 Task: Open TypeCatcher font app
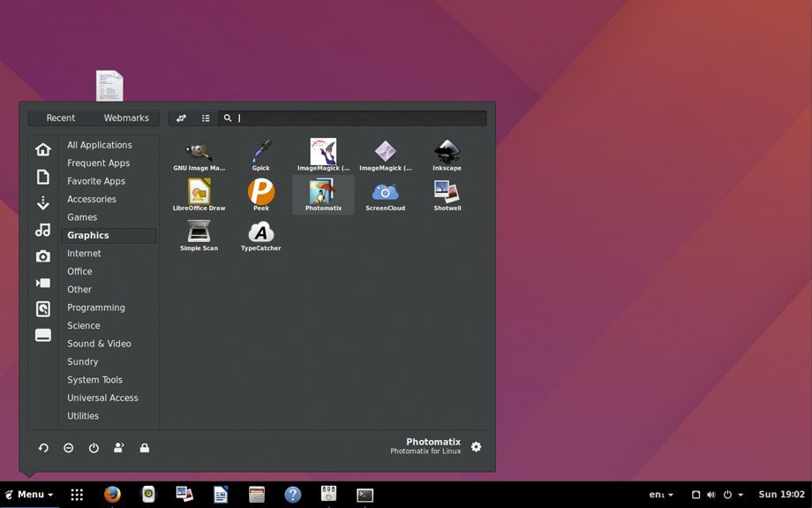click(260, 235)
